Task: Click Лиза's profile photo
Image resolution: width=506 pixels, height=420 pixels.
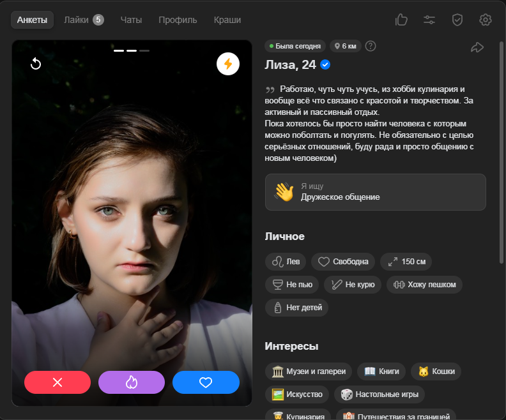Action: click(x=132, y=223)
